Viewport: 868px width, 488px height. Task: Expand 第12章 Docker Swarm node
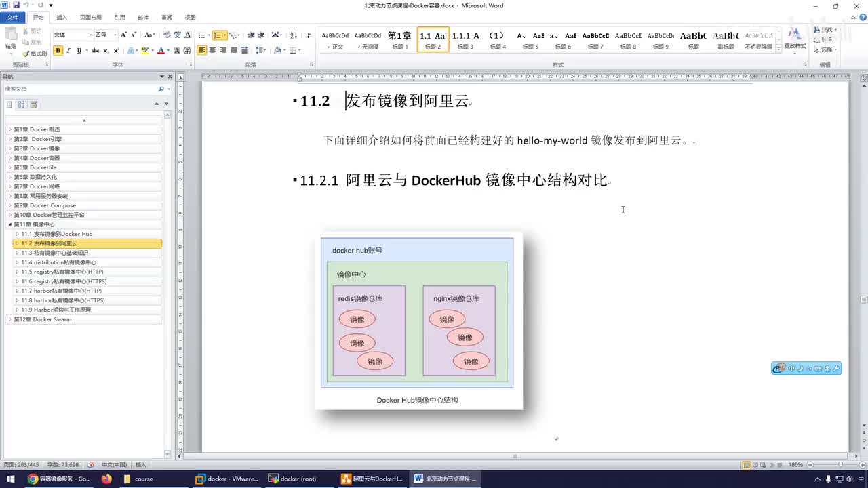pos(9,319)
